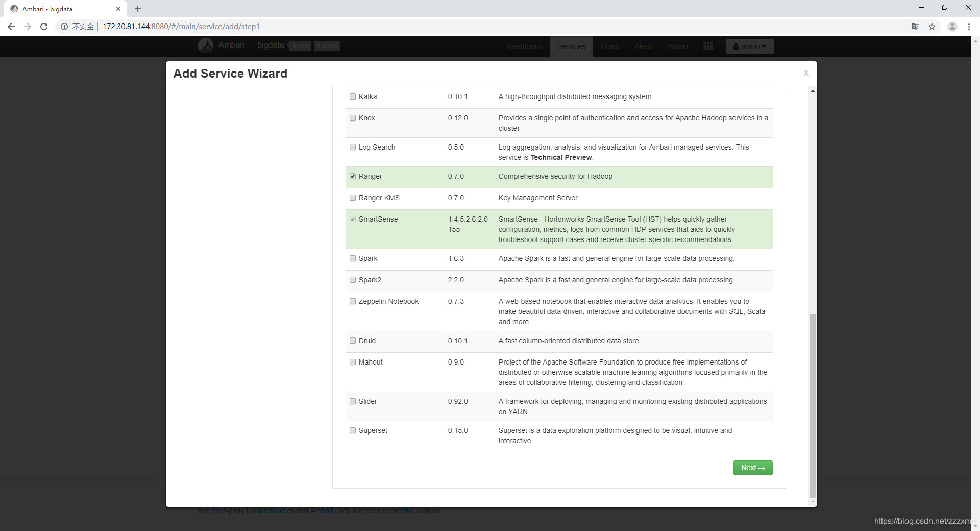Open the third-party tools link
This screenshot has height=531, width=980.
pyautogui.click(x=319, y=511)
